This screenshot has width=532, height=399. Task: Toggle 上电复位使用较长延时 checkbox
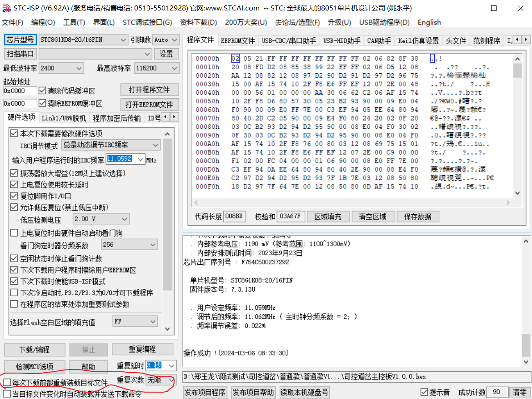[14, 184]
